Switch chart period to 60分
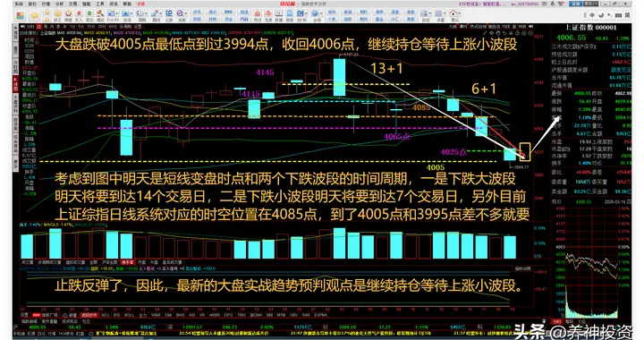This screenshot has height=340, width=644. (113, 26)
